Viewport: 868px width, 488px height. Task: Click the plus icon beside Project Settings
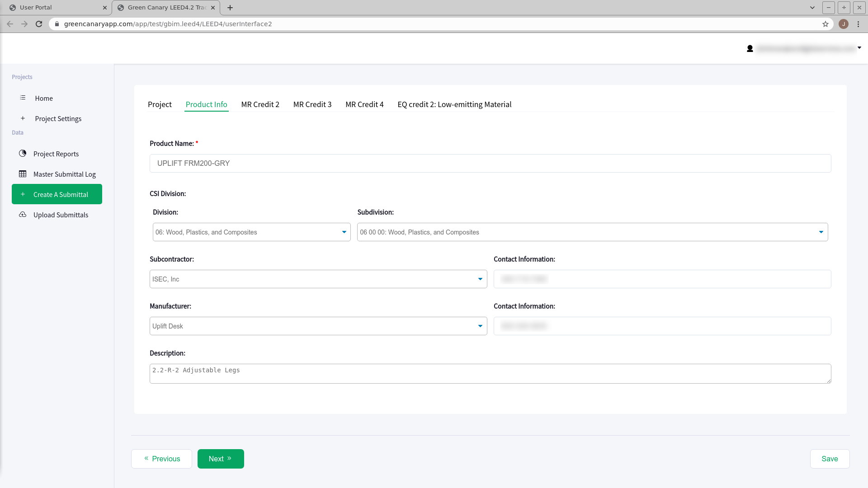tap(23, 118)
